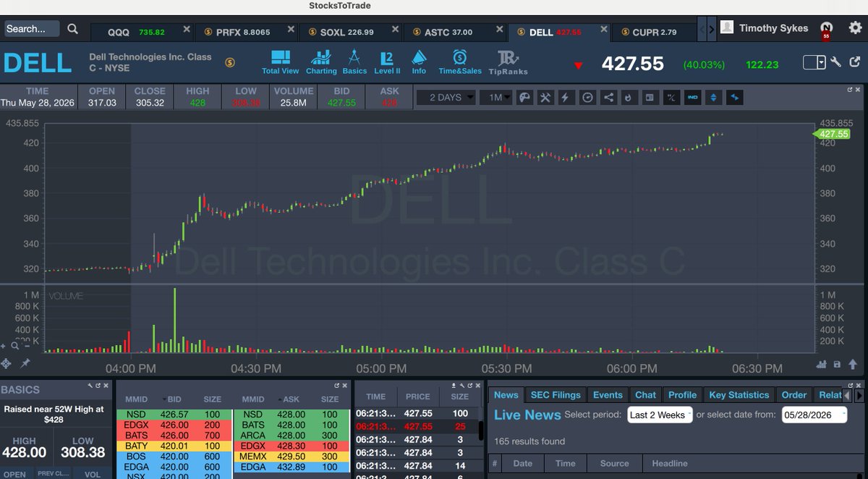Close the SOXL ticker tab

coord(395,30)
